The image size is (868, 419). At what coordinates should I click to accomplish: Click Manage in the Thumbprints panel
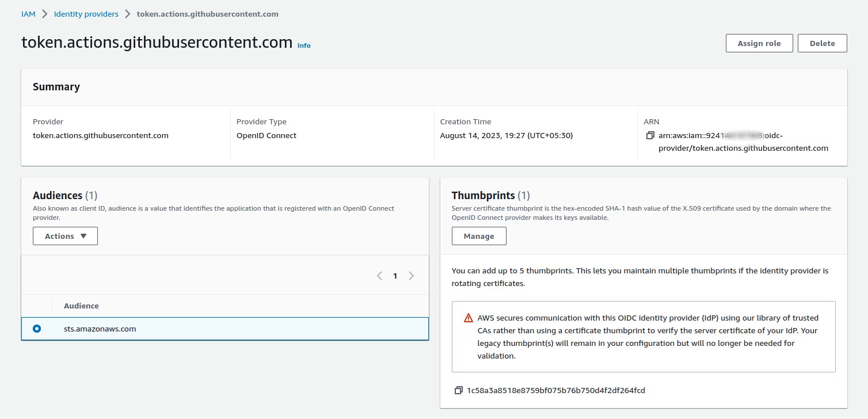click(x=478, y=236)
